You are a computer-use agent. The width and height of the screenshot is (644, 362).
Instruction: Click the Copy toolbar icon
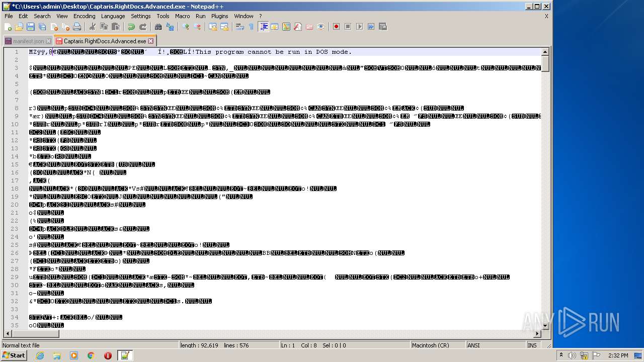104,27
